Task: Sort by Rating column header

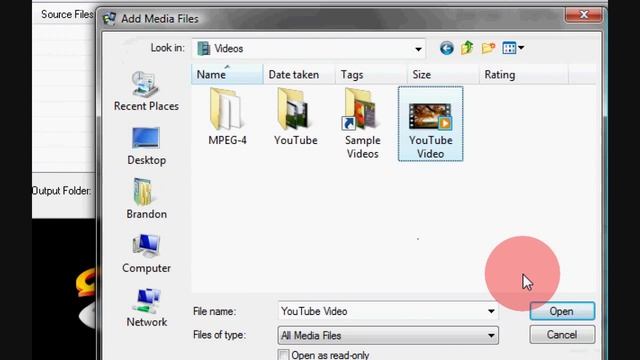Action: tap(524, 75)
